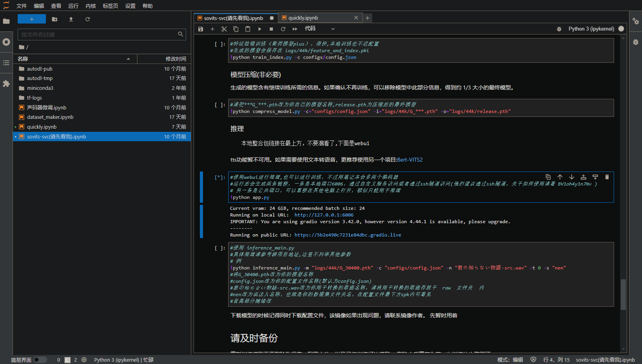Restart kernel and run all cells
This screenshot has width=642, height=364.
tap(295, 29)
